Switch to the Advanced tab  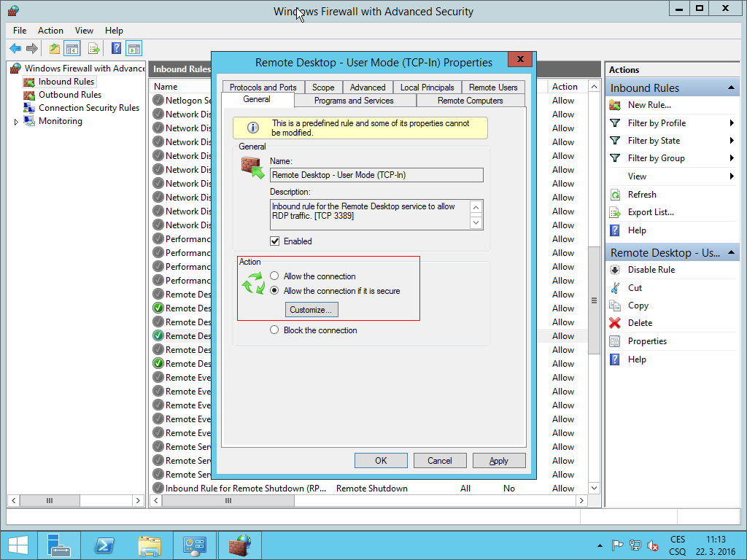[x=368, y=87]
